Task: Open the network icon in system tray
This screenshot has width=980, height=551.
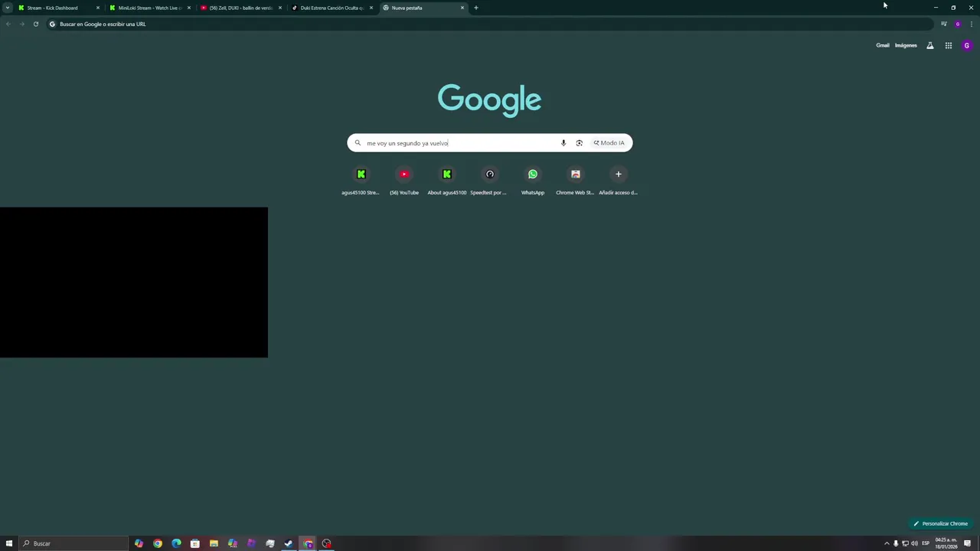Action: click(905, 543)
